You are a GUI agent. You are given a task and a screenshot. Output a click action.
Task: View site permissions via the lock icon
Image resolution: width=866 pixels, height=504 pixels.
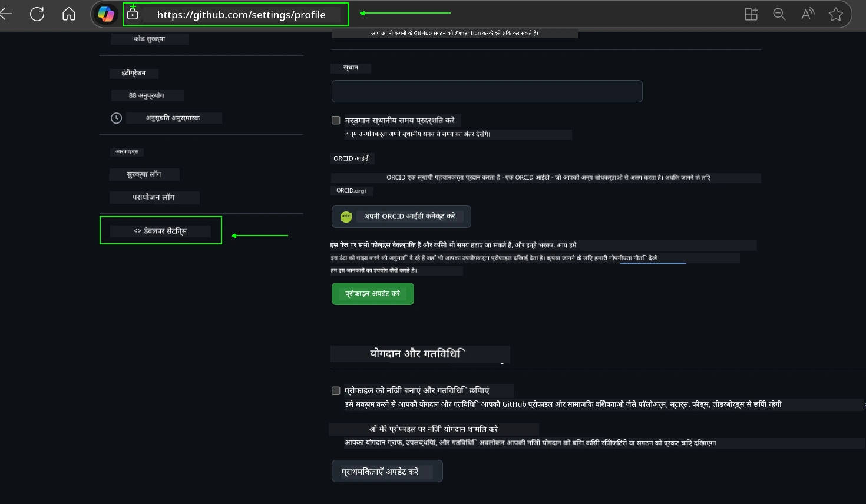click(133, 14)
